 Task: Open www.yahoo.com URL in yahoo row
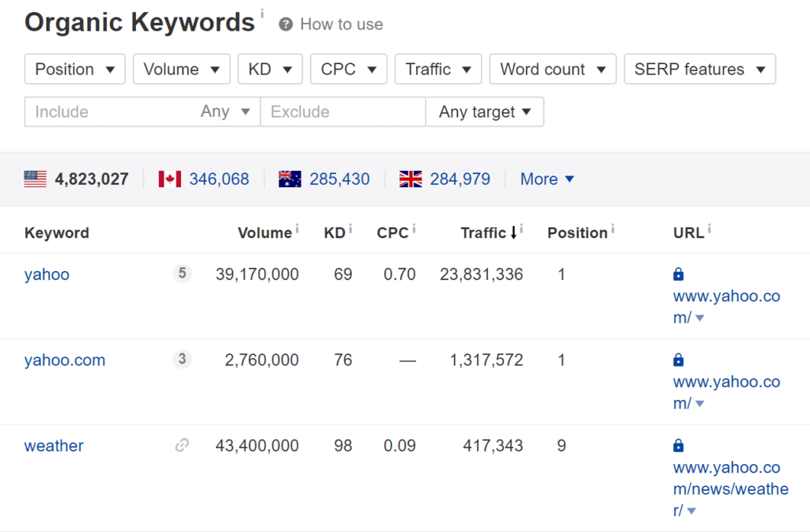pyautogui.click(x=726, y=307)
